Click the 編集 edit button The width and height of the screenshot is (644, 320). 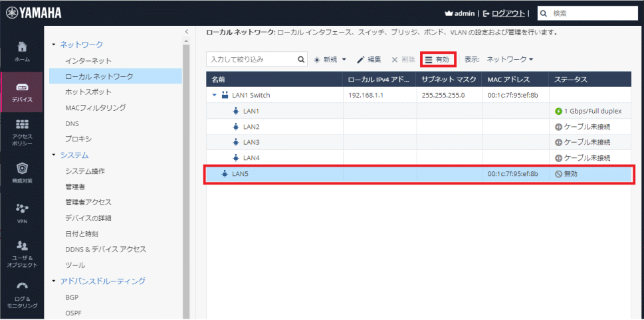pos(369,60)
